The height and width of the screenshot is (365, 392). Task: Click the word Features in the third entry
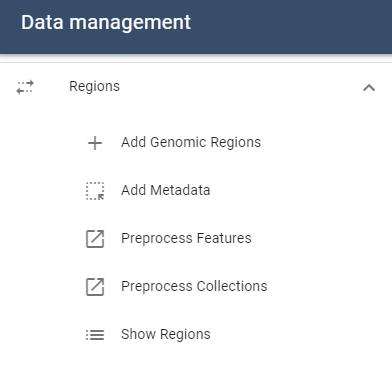click(x=224, y=238)
